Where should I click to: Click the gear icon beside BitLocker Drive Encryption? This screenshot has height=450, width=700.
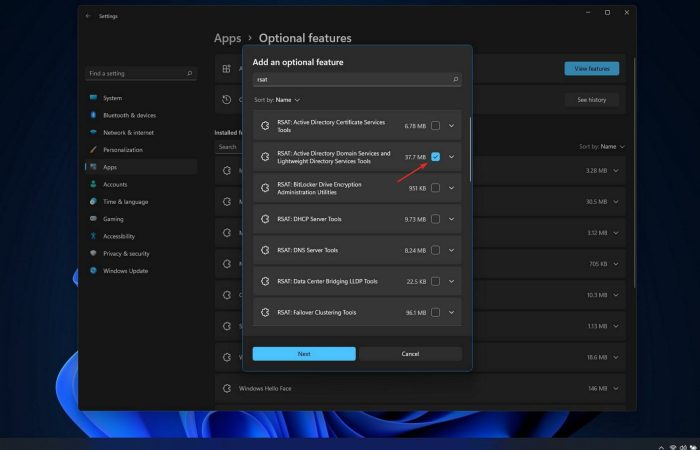tap(265, 188)
